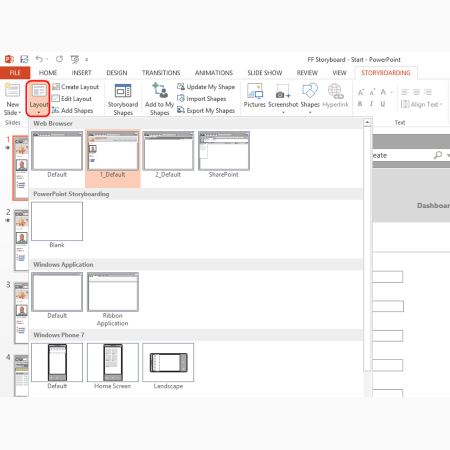Click Import Shapes
The height and width of the screenshot is (450, 450).
pyautogui.click(x=202, y=99)
